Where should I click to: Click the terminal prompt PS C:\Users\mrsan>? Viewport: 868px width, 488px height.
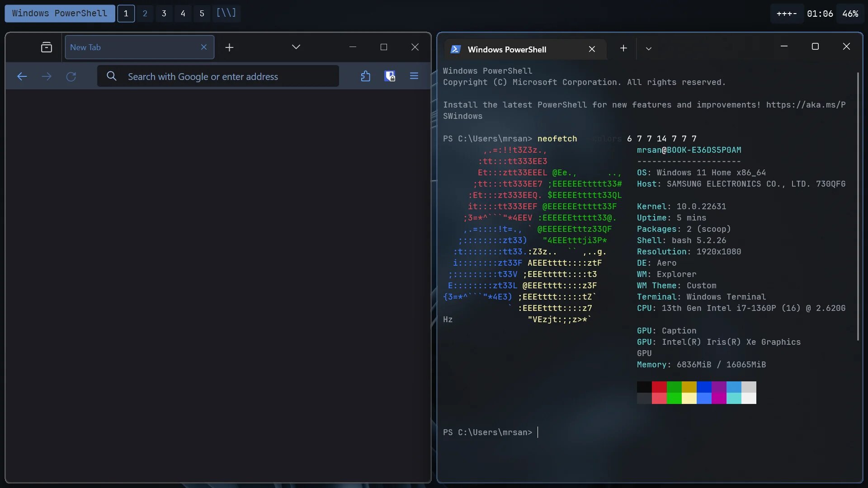click(x=487, y=432)
